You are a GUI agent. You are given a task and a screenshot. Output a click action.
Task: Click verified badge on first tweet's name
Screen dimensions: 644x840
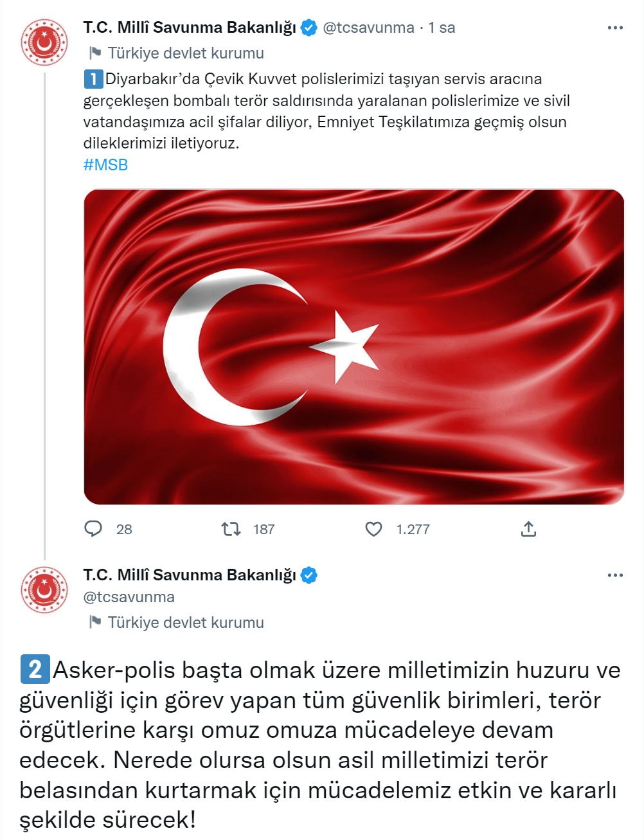[309, 28]
